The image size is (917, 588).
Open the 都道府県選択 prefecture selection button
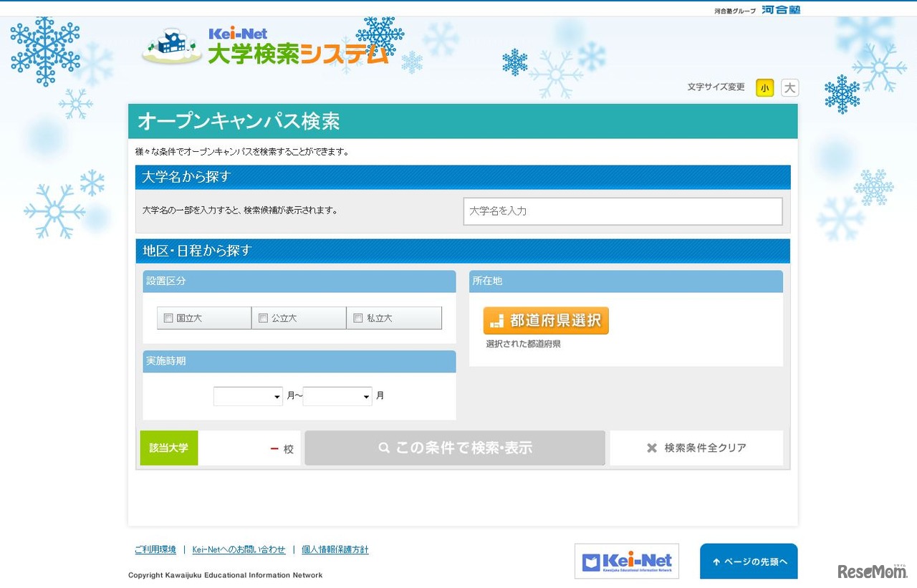click(x=545, y=320)
